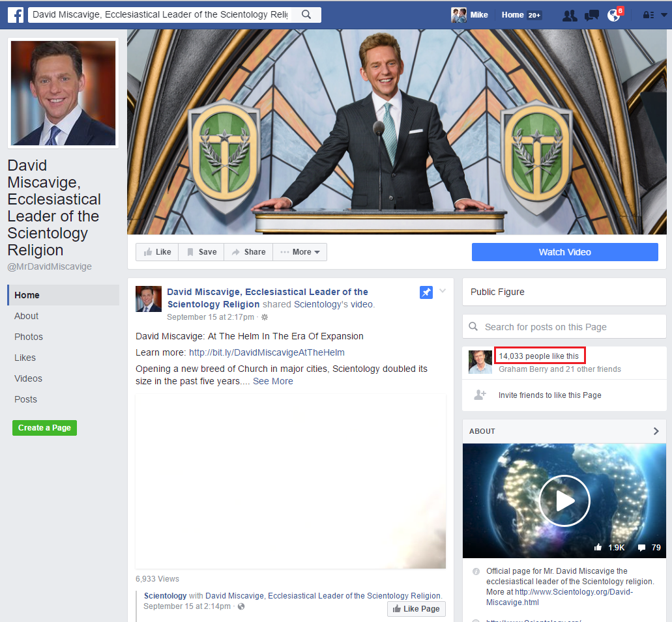The height and width of the screenshot is (622, 672).
Task: Open the privacy shortcuts lock icon
Action: coord(648,15)
